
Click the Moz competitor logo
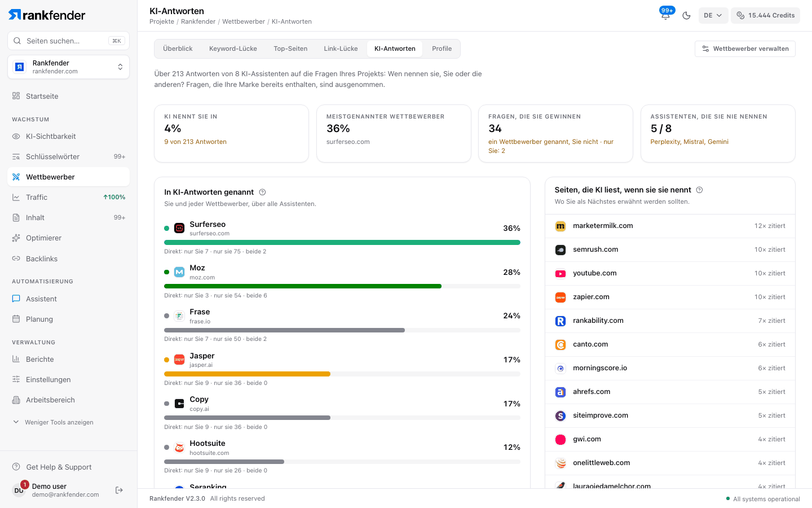pyautogui.click(x=179, y=272)
